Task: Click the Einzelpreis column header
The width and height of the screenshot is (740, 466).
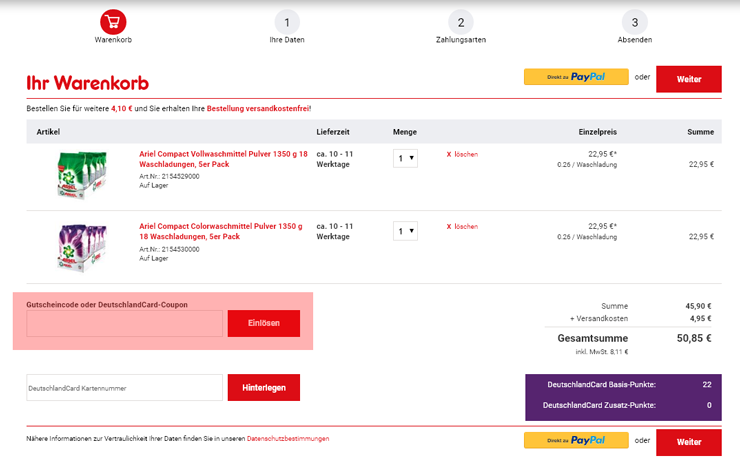Action: (x=597, y=132)
